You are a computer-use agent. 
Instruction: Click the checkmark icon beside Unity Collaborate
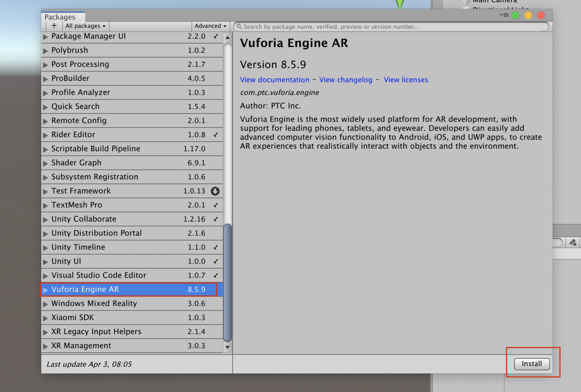tap(215, 219)
